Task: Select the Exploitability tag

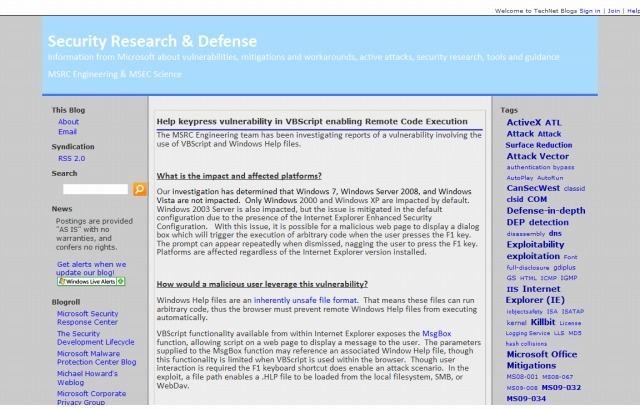Action: click(x=535, y=244)
